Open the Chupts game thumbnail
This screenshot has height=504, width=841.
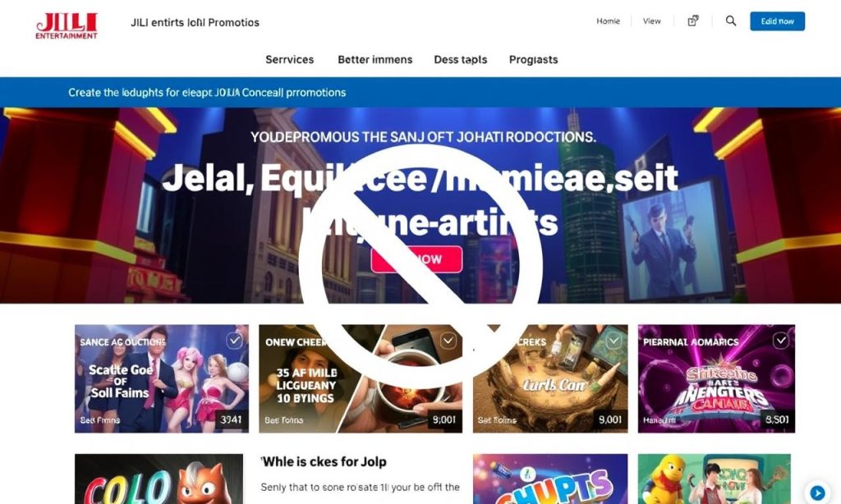pyautogui.click(x=550, y=479)
